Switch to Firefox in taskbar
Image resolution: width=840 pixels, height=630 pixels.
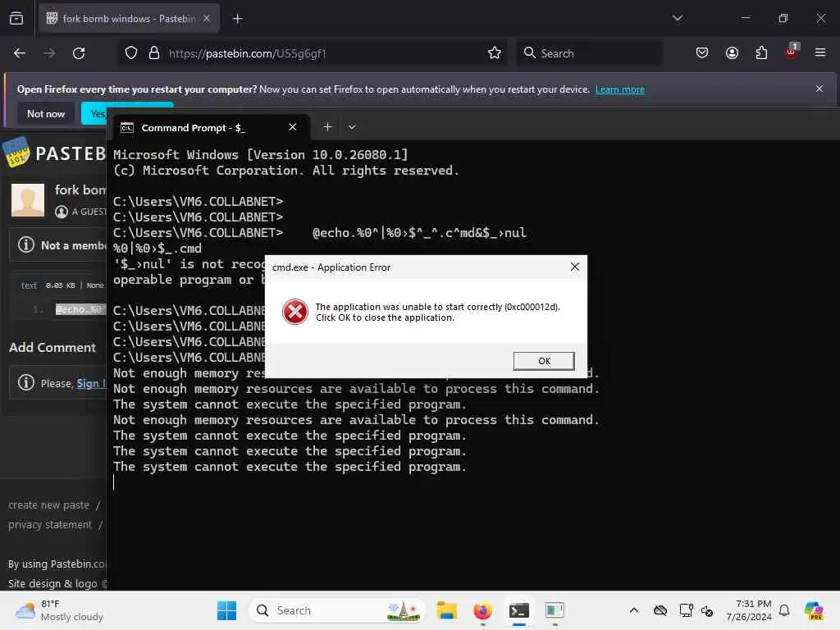pos(482,610)
